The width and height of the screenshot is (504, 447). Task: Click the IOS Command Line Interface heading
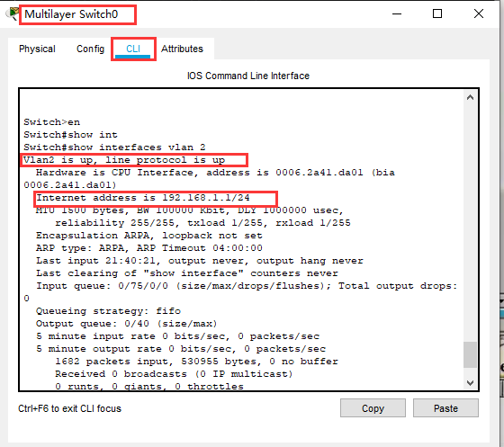pyautogui.click(x=248, y=76)
